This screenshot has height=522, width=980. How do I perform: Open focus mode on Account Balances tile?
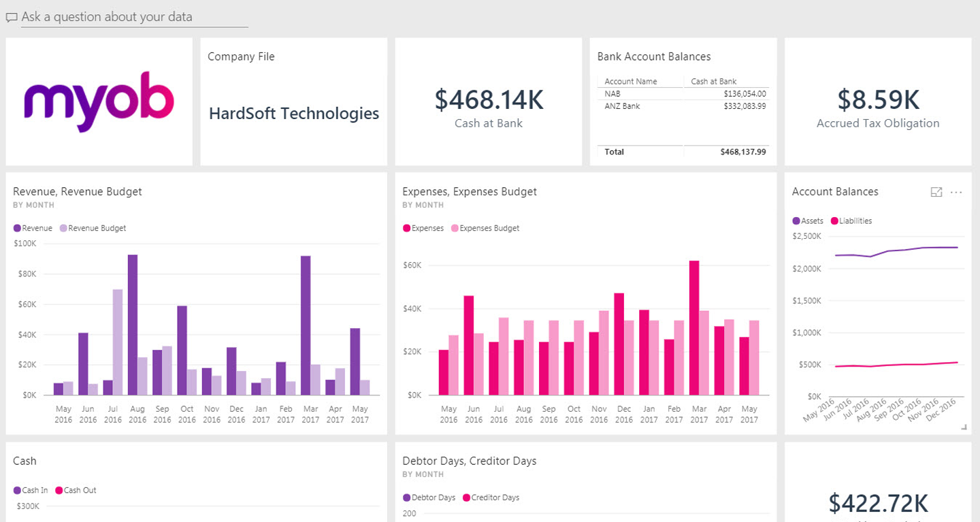pos(936,193)
